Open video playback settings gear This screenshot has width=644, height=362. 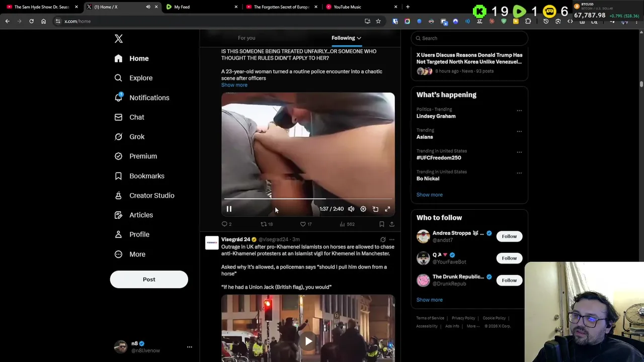[363, 209]
